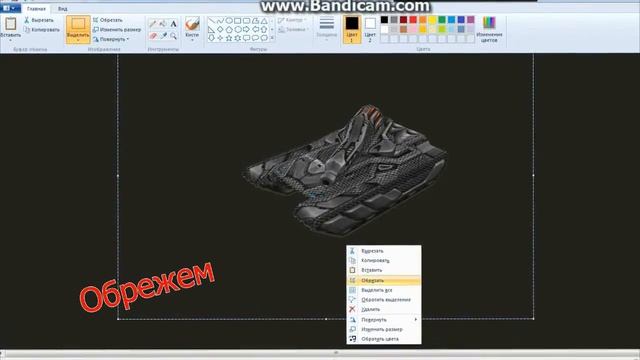640x360 pixels.
Task: Select the Rectangle shape
Action: pos(238,20)
